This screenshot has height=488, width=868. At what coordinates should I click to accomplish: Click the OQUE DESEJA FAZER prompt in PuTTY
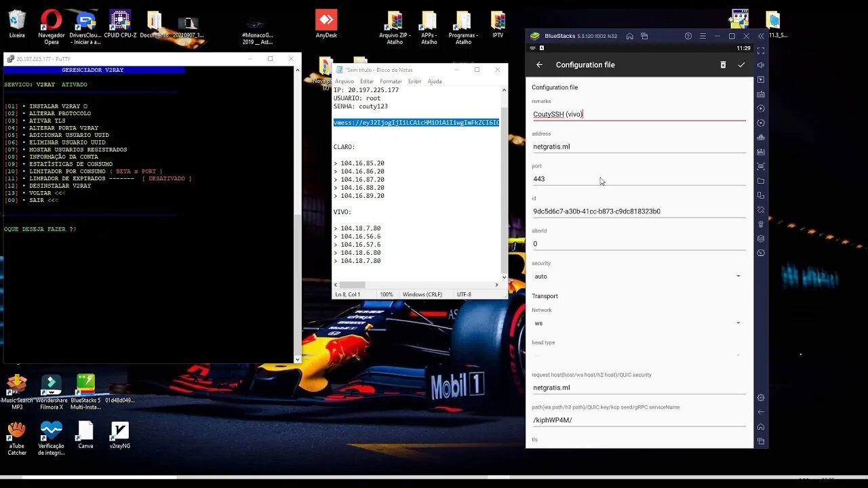tap(40, 229)
